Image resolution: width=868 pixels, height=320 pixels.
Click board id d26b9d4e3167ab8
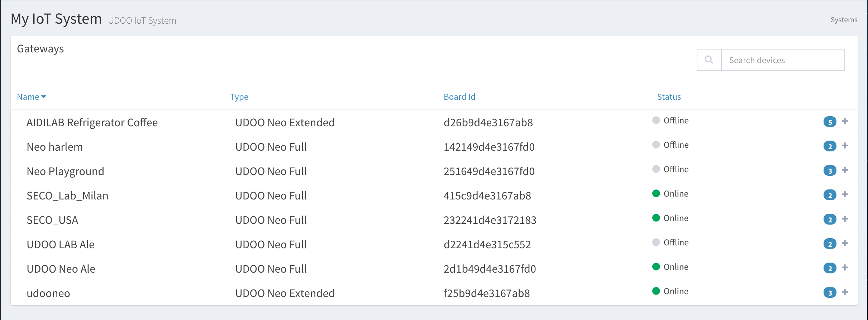click(488, 123)
